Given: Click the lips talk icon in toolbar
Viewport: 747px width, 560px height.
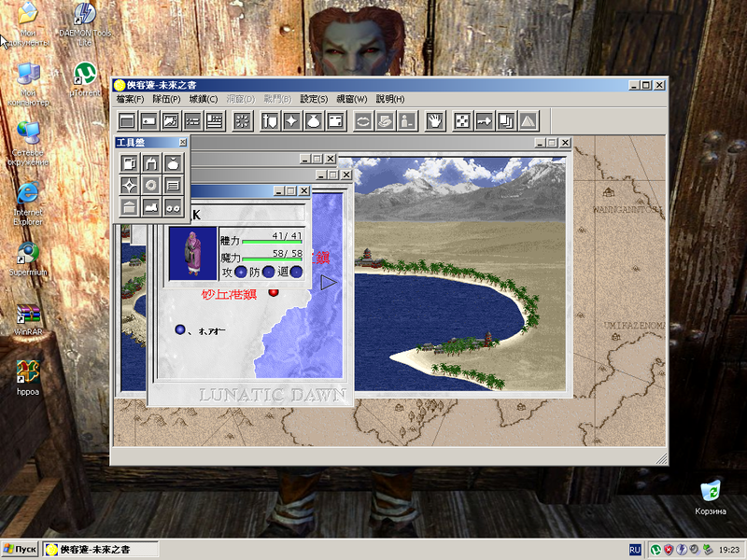Looking at the screenshot, I should [x=363, y=121].
